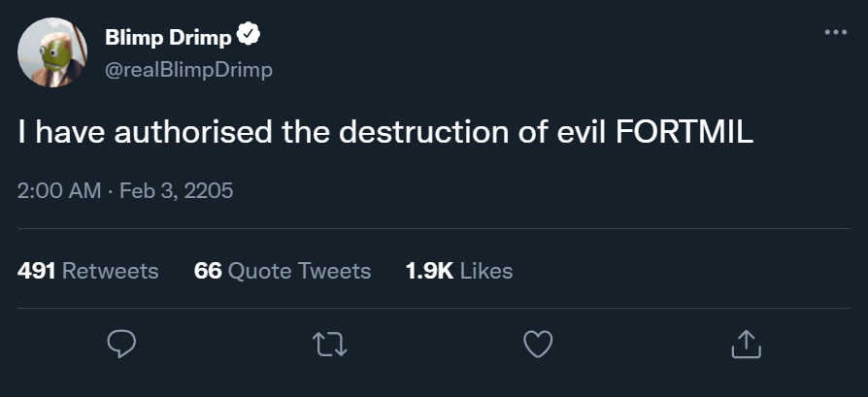Viewport: 868px width, 397px height.
Task: Click the 1.9K count in like stats
Action: pyautogui.click(x=429, y=271)
